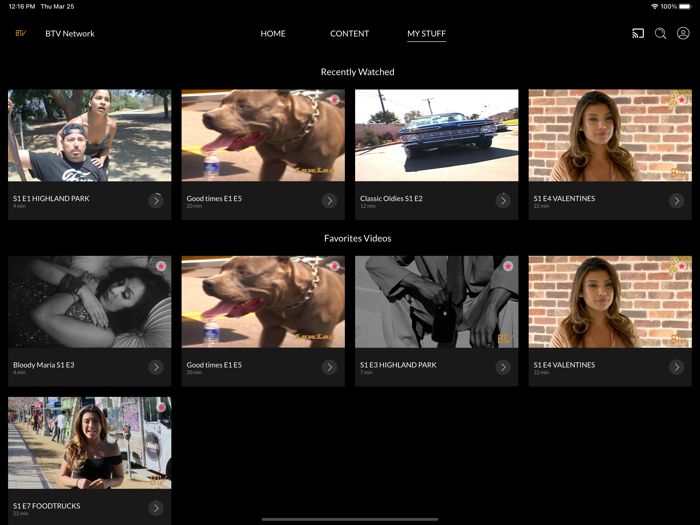700x525 pixels.
Task: Click 'S1 E4 VALENTINES' title in Favorites Videos
Action: (564, 365)
